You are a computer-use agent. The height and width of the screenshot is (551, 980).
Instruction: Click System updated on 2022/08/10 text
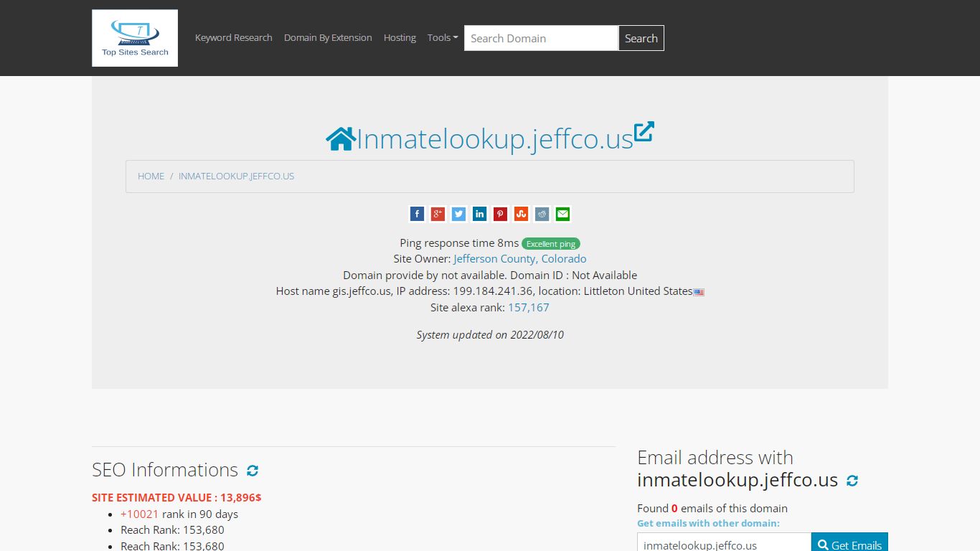pos(490,335)
